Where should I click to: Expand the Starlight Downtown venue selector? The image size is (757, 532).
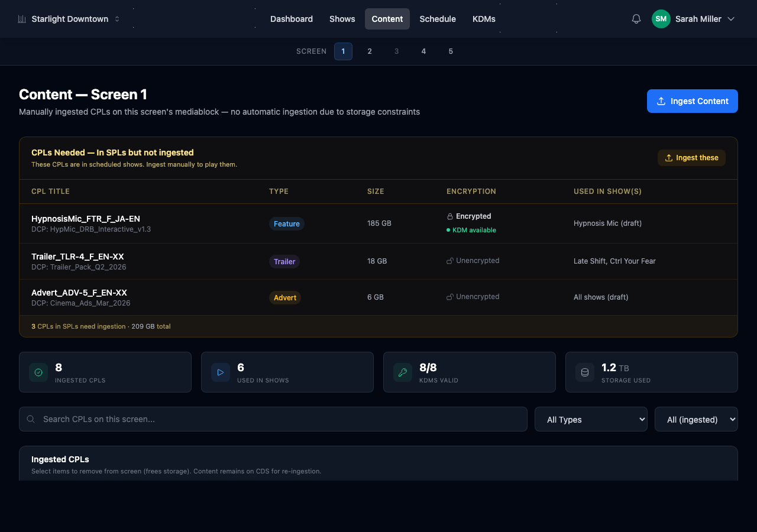pos(70,19)
